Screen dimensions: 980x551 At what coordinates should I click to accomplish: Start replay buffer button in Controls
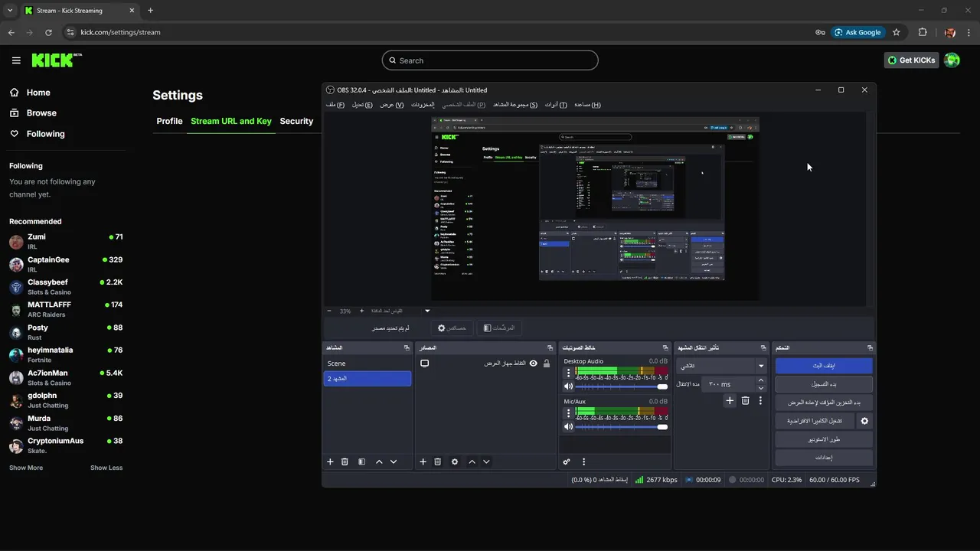824,403
